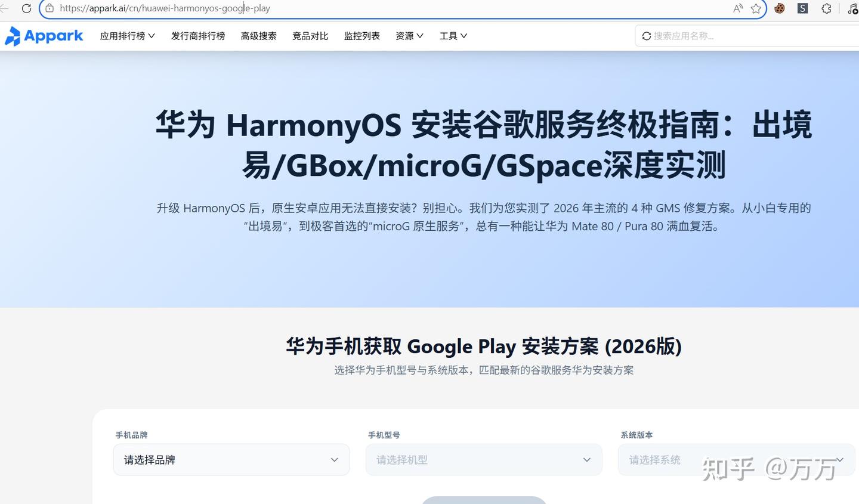Open the 请选择机型 model dropdown

(484, 460)
